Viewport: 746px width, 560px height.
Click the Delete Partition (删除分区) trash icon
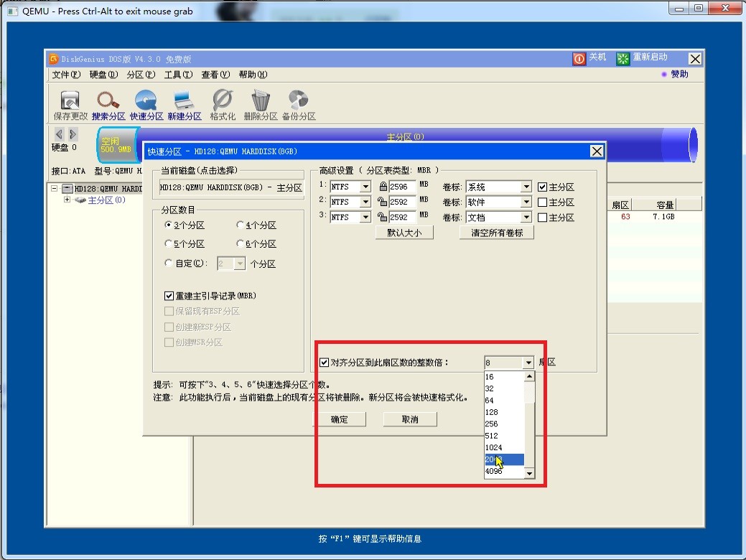[x=260, y=101]
